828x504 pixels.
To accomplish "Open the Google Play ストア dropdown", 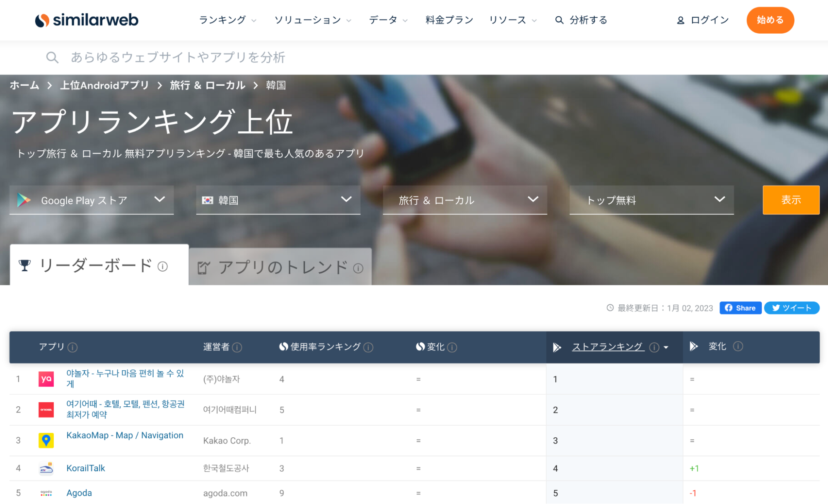I will click(91, 200).
